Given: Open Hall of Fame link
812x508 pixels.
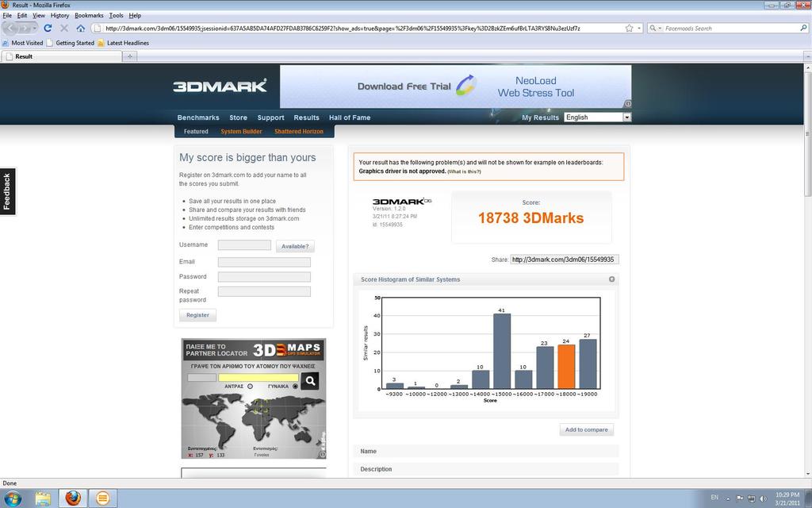Looking at the screenshot, I should (x=350, y=117).
